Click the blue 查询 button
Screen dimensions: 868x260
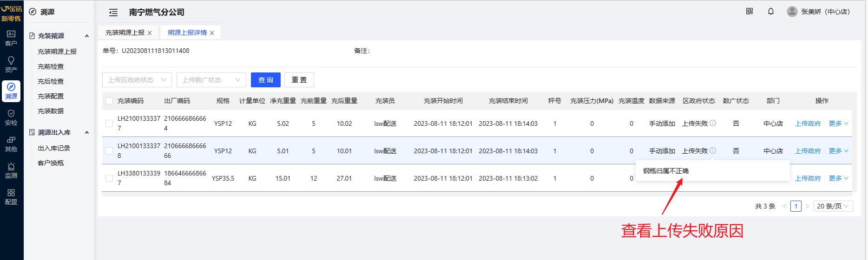point(265,80)
